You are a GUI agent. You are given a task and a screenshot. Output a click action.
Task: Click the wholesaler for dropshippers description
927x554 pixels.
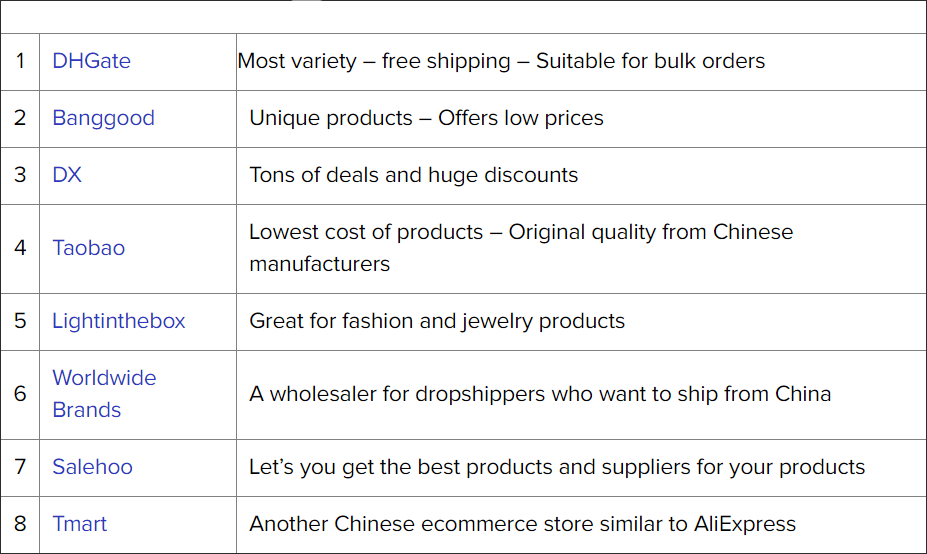coord(540,394)
